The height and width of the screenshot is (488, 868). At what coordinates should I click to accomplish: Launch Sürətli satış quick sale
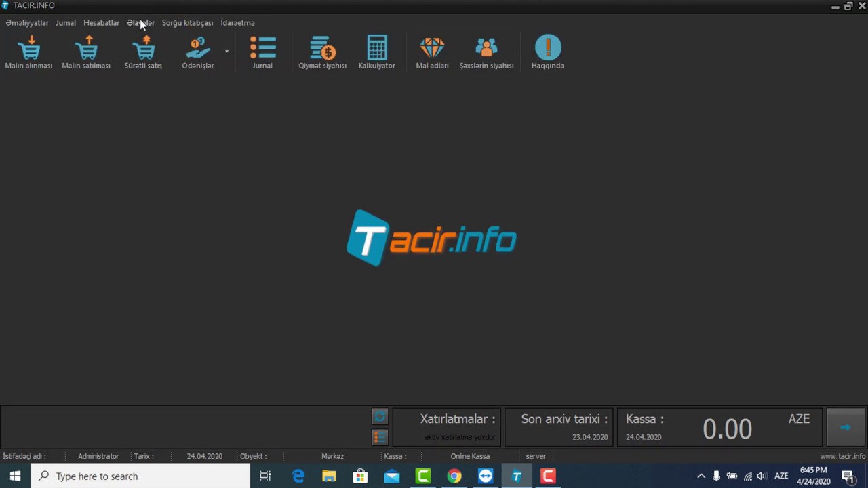[x=143, y=53]
